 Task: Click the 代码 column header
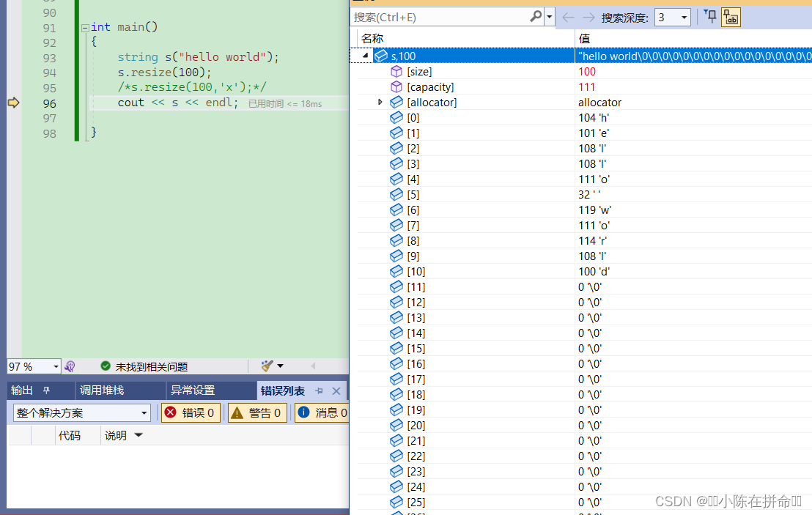click(x=70, y=435)
